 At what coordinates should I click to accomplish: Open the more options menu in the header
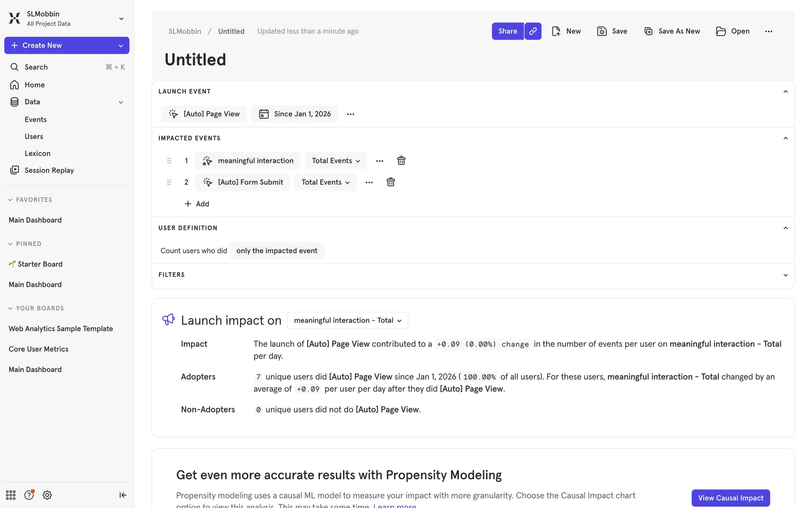tap(768, 31)
